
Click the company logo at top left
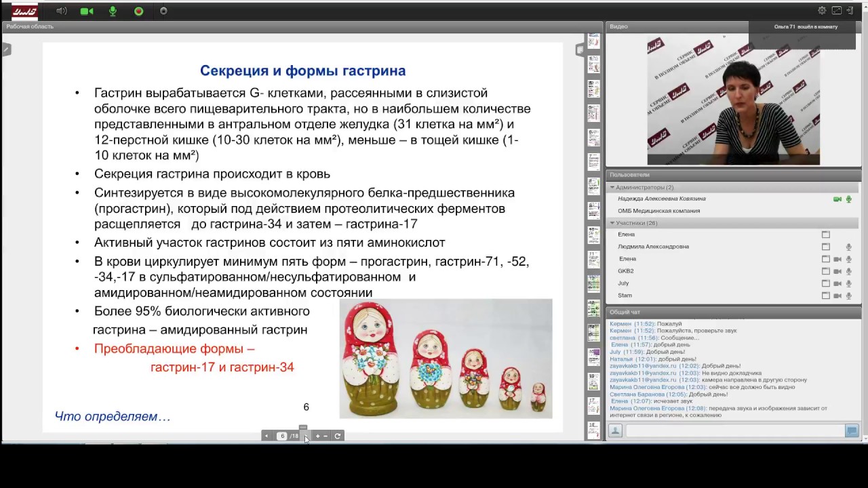24,11
